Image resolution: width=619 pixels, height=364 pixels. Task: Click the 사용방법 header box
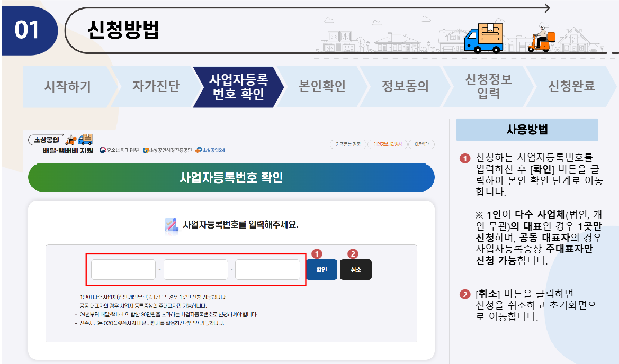coord(527,129)
